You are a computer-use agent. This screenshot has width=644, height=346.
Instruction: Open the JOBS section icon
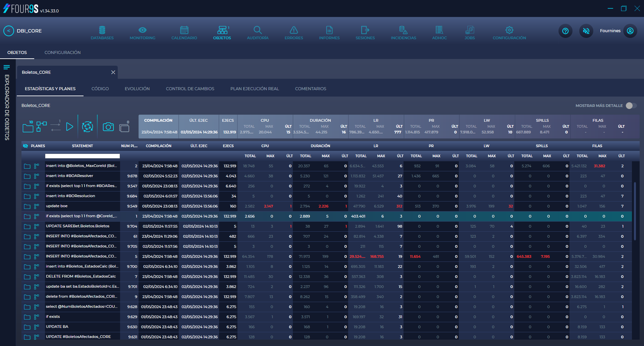coord(469,30)
